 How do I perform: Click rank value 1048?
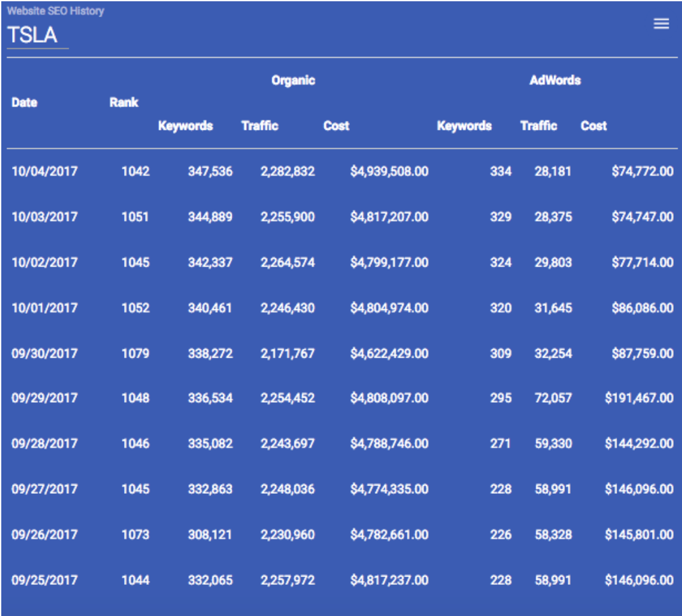136,398
